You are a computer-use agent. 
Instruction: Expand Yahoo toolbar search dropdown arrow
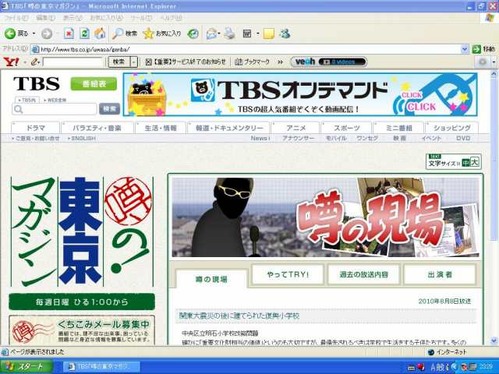point(134,62)
